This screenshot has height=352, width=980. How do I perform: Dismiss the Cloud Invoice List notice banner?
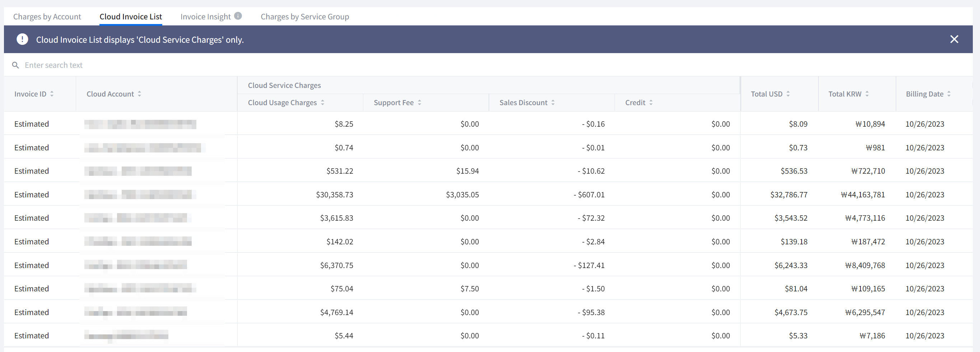click(x=954, y=39)
